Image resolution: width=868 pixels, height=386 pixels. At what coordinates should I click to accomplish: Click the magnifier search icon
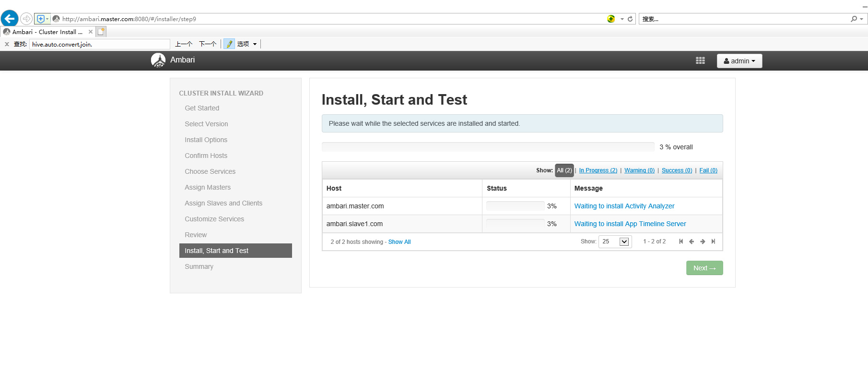click(854, 19)
